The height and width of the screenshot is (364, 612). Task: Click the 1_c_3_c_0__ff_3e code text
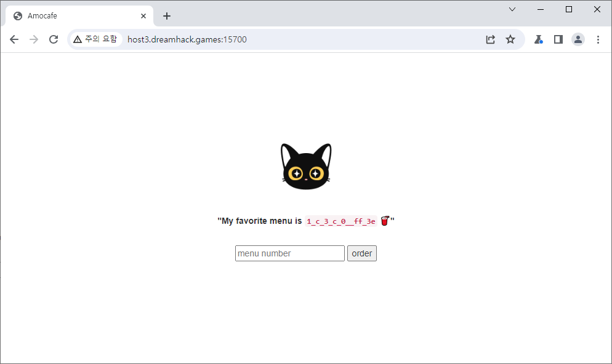pos(340,221)
